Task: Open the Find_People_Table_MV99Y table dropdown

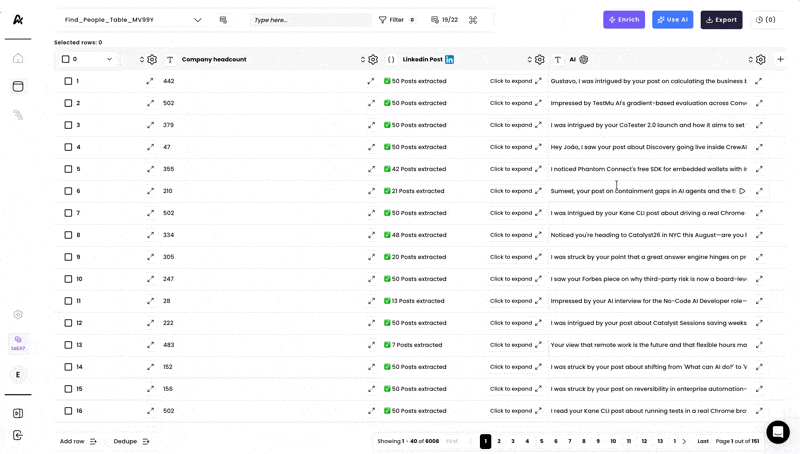Action: pyautogui.click(x=133, y=20)
